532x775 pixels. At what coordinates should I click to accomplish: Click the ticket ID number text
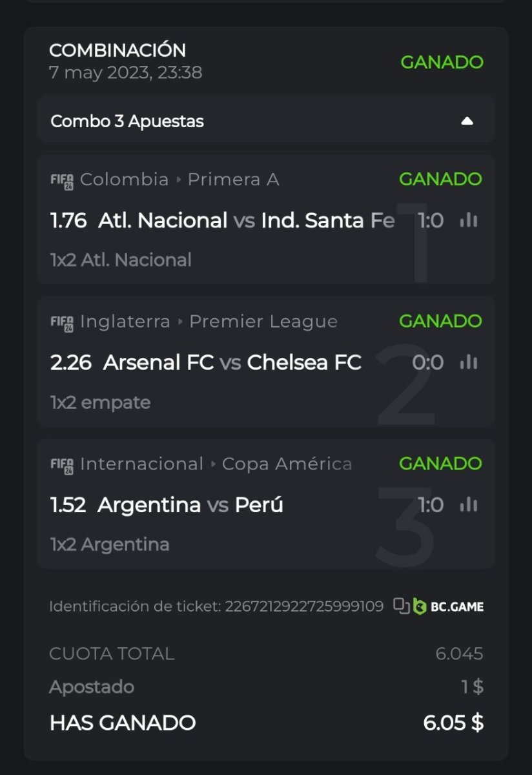tap(303, 606)
